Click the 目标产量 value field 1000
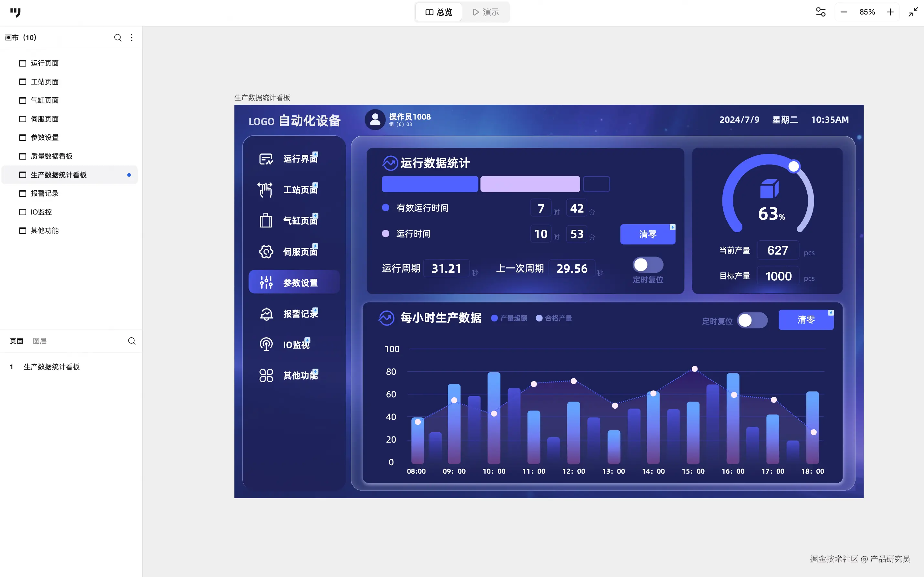 click(778, 276)
